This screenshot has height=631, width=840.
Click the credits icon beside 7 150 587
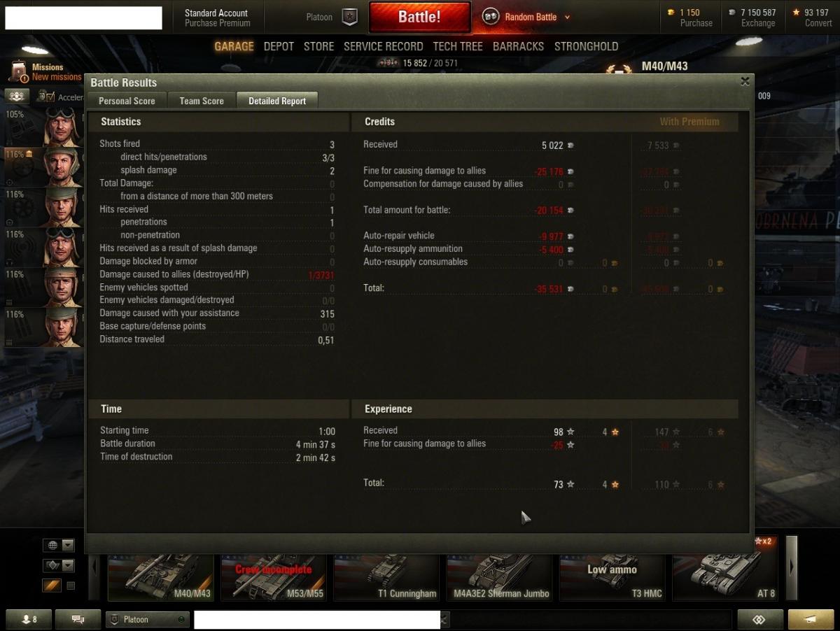tap(732, 13)
